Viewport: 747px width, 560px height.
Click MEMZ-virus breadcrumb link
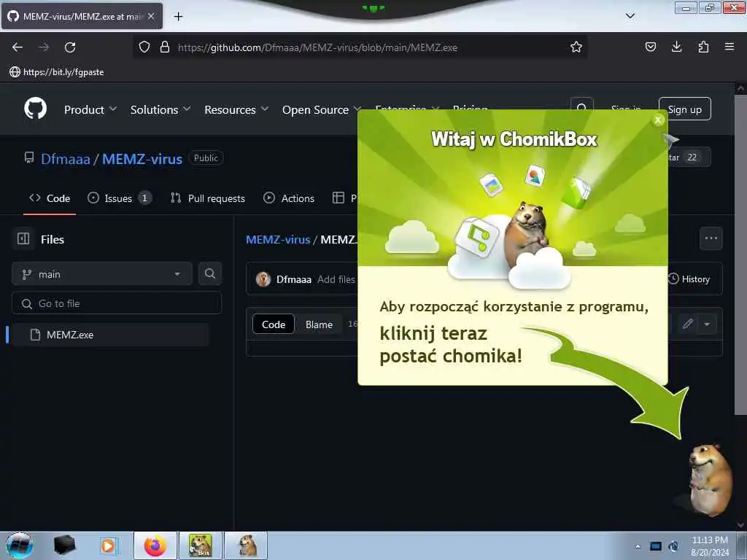pos(278,239)
